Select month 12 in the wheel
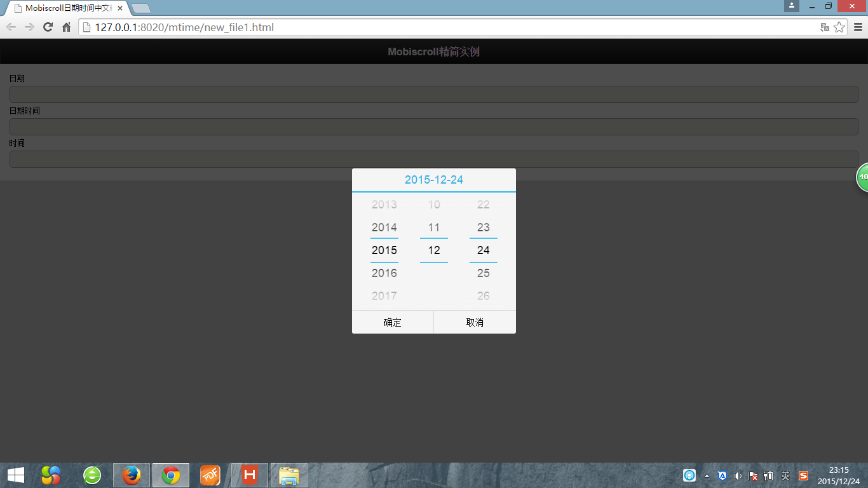Viewport: 868px width, 488px height. [x=434, y=250]
